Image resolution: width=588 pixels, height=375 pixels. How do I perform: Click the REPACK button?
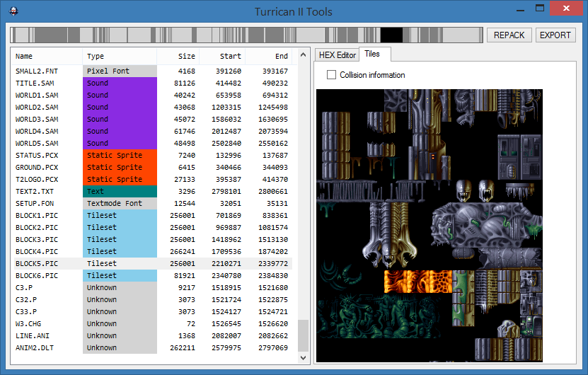point(509,35)
